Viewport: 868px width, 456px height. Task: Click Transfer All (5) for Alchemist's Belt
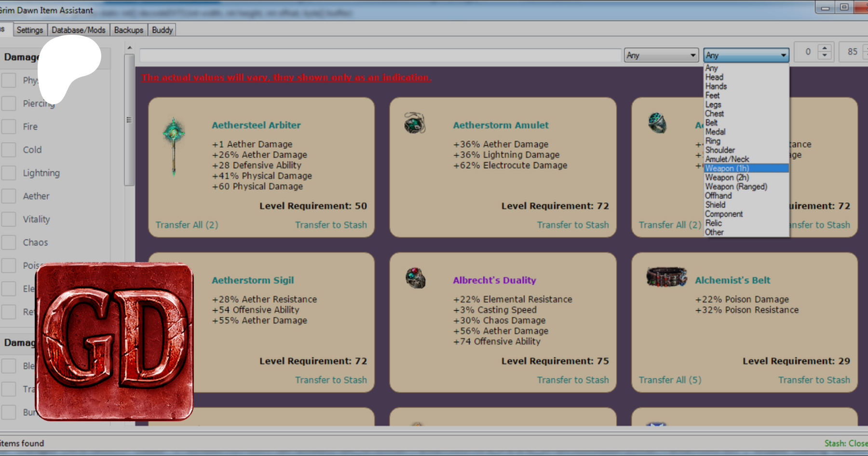click(x=670, y=380)
